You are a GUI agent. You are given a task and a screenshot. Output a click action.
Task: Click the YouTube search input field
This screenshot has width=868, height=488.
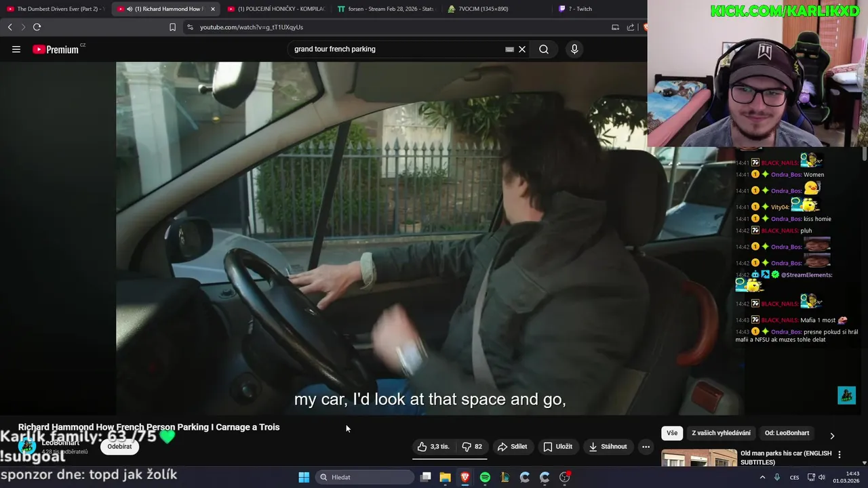pos(397,49)
